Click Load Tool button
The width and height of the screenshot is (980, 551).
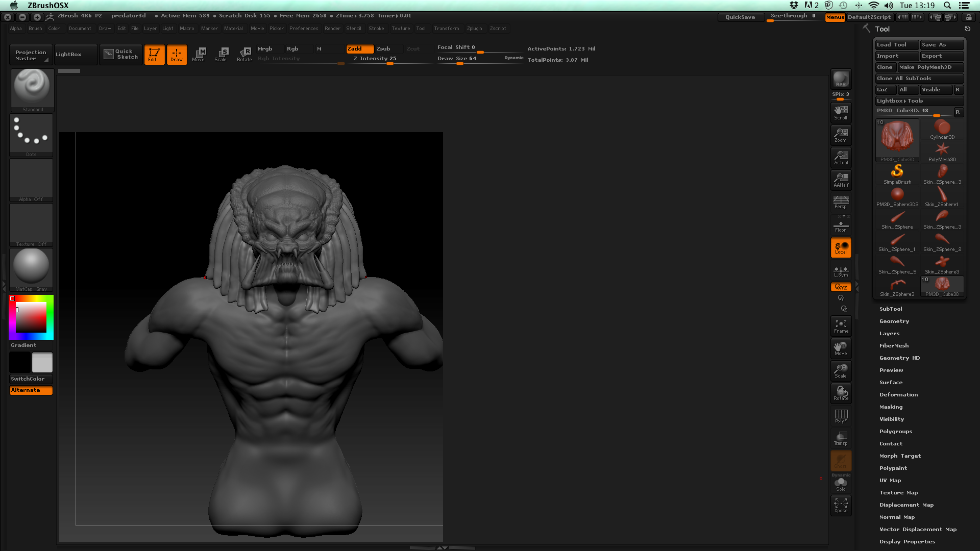tap(897, 45)
